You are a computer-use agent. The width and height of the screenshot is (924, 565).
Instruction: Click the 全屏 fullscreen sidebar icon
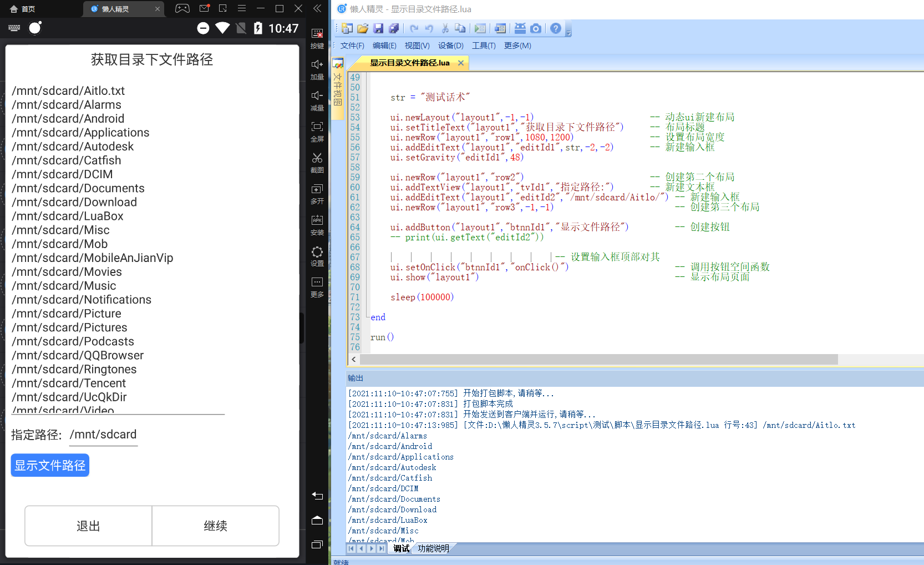tap(317, 132)
